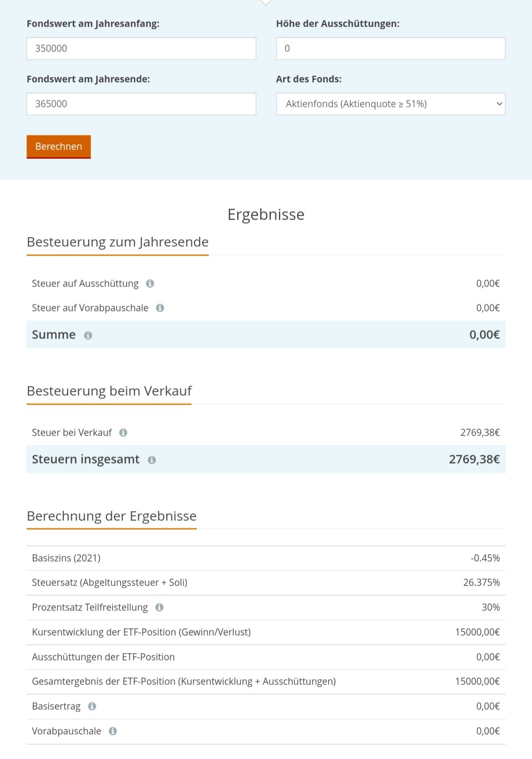The image size is (532, 759).
Task: Open the Art des Fonds dropdown
Action: coord(390,104)
